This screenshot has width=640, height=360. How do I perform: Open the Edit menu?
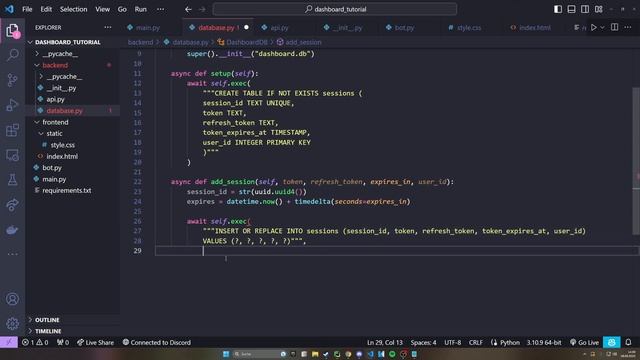46,9
